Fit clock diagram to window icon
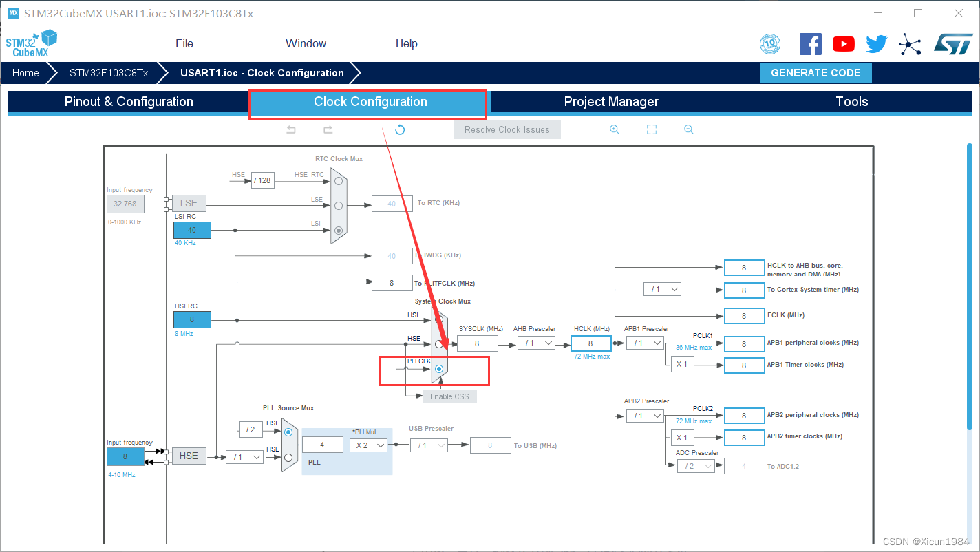Screen dimensions: 980x552 click(x=652, y=129)
